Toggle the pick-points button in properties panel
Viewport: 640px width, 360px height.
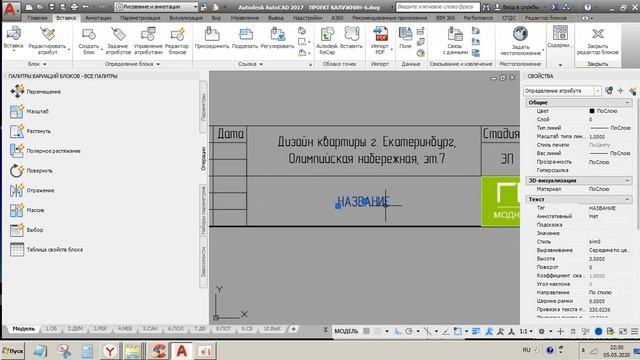pos(620,91)
